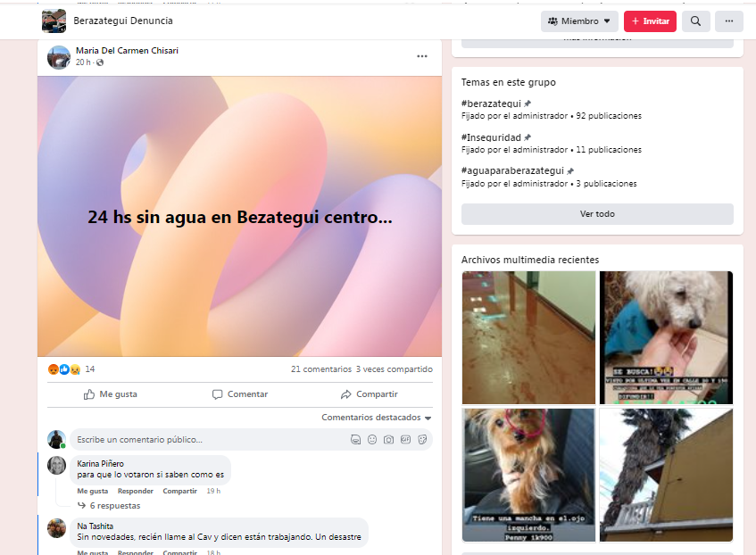Viewport: 756px width, 555px height.
Task: Open the post options three-dots menu
Action: click(421, 56)
